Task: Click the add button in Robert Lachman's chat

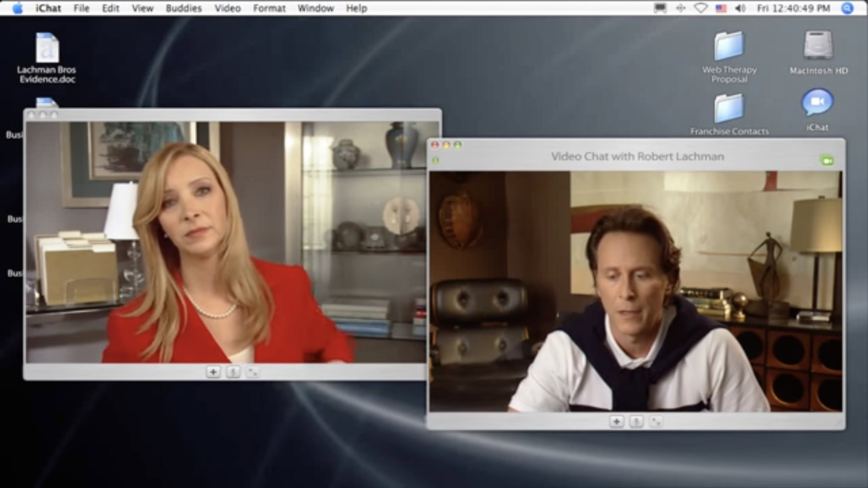Action: click(617, 421)
